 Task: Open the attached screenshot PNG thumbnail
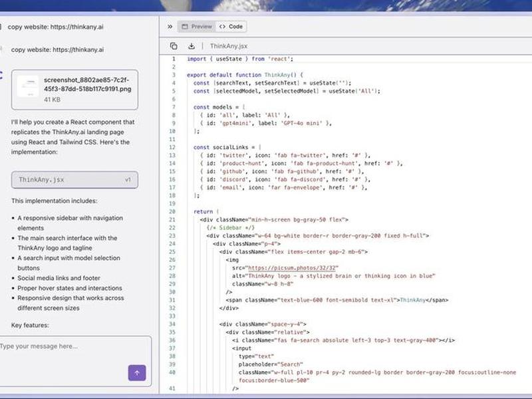point(28,86)
